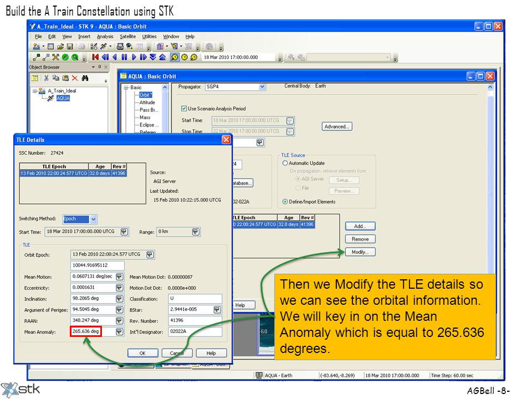This screenshot has height=399, width=532.
Task: Step animation in reverse
Action: (105, 57)
